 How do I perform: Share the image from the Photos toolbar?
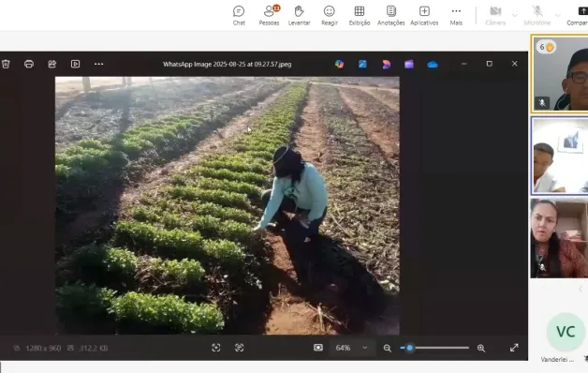pos(52,64)
